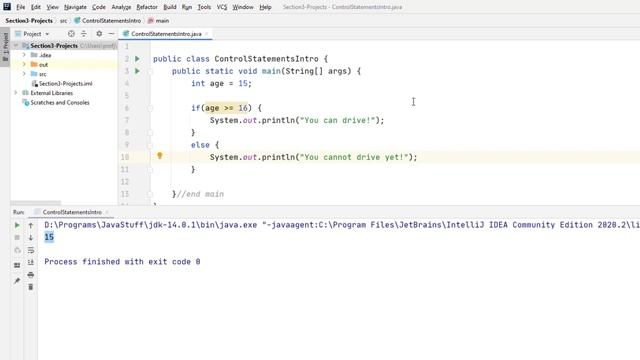The width and height of the screenshot is (640, 360).
Task: Click the Up the stack trace arrow
Action: [x=31, y=225]
